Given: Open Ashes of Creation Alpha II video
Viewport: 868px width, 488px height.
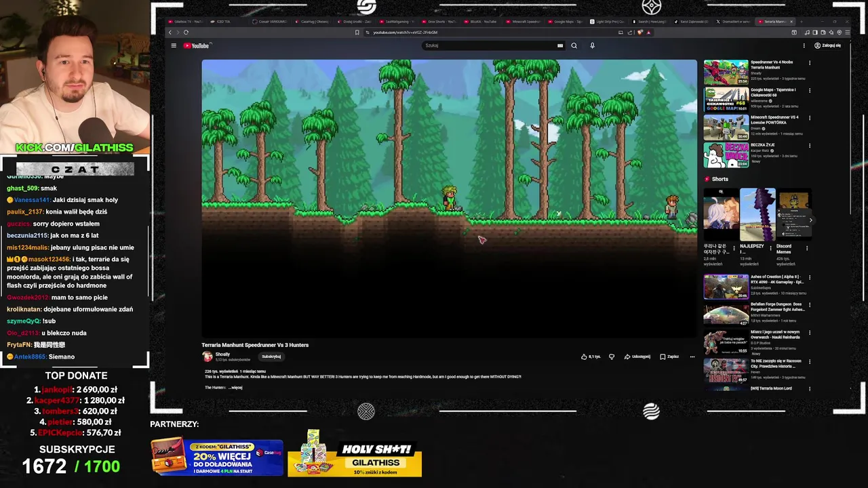Looking at the screenshot, I should coord(726,287).
